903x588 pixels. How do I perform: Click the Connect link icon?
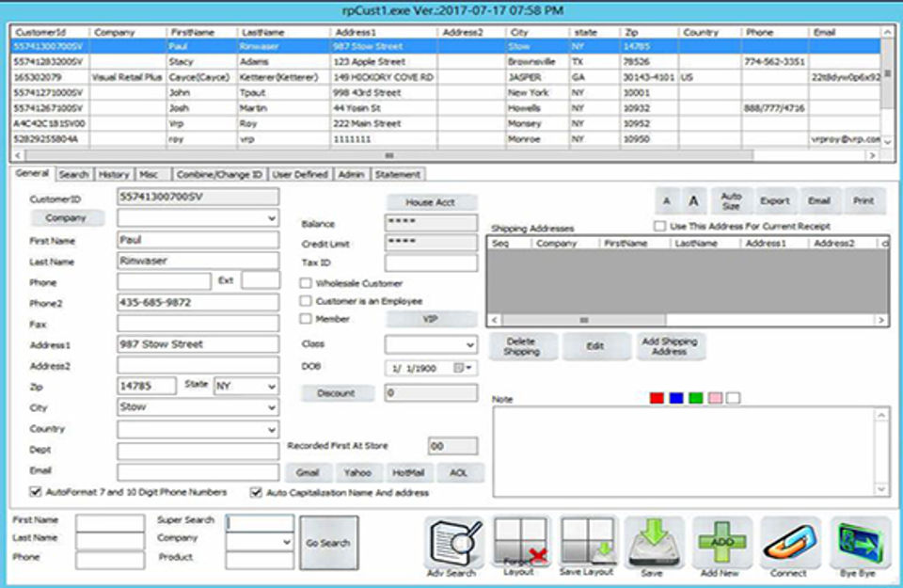click(x=789, y=543)
